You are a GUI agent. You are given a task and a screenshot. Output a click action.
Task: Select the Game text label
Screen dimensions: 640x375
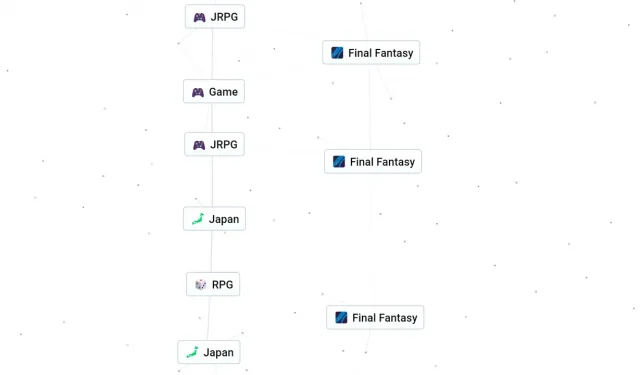pos(223,92)
